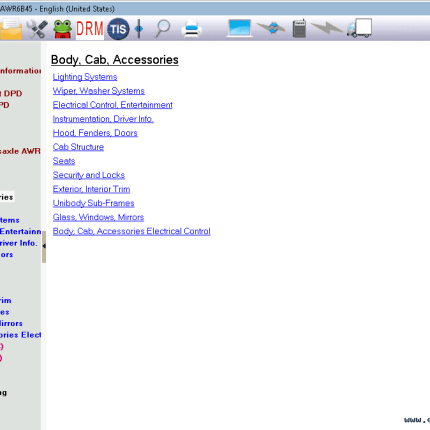Viewport: 430px width, 430px height.
Task: Open the Security and Locks link
Action: [x=89, y=175]
